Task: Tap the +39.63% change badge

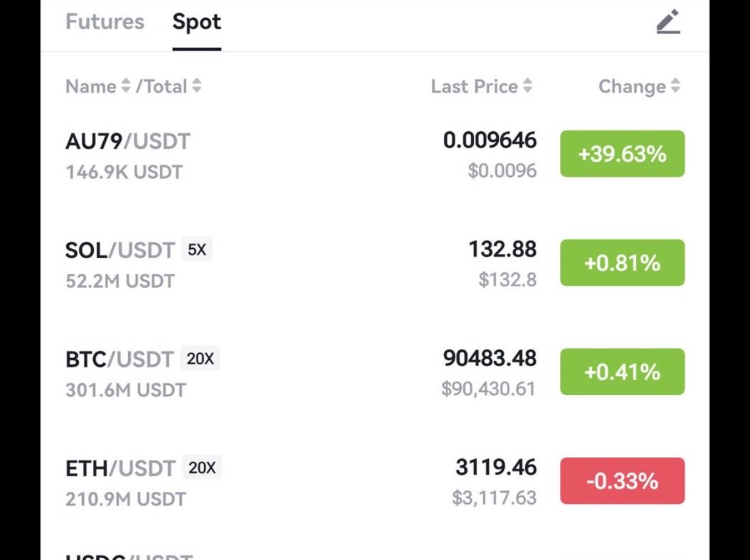Action: (622, 154)
